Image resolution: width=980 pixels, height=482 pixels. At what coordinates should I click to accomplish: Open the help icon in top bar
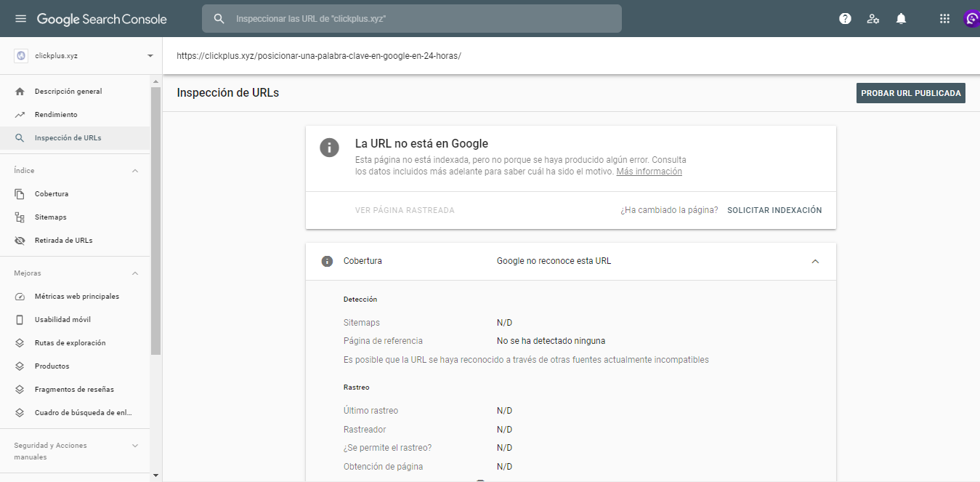(845, 18)
